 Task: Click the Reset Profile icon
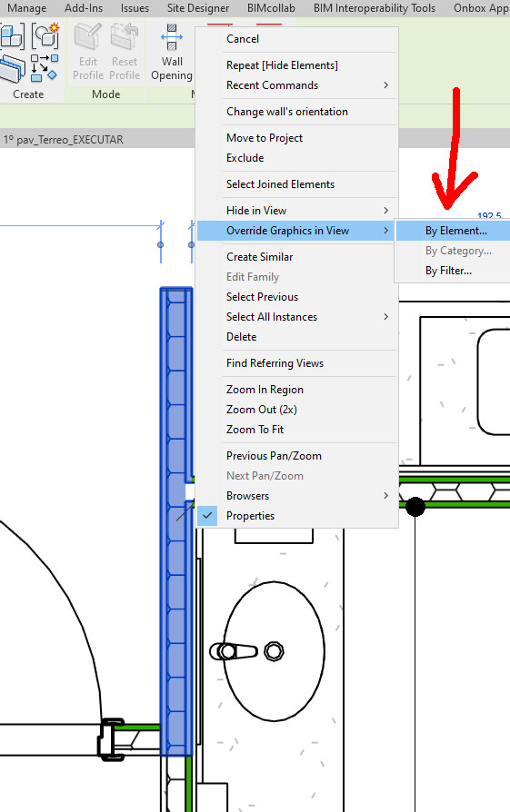pos(125,37)
